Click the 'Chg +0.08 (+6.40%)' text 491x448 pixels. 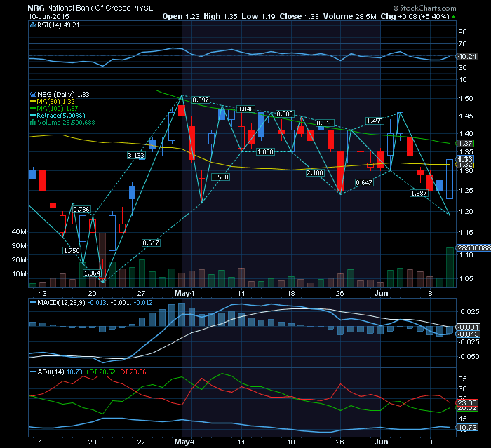click(x=415, y=17)
